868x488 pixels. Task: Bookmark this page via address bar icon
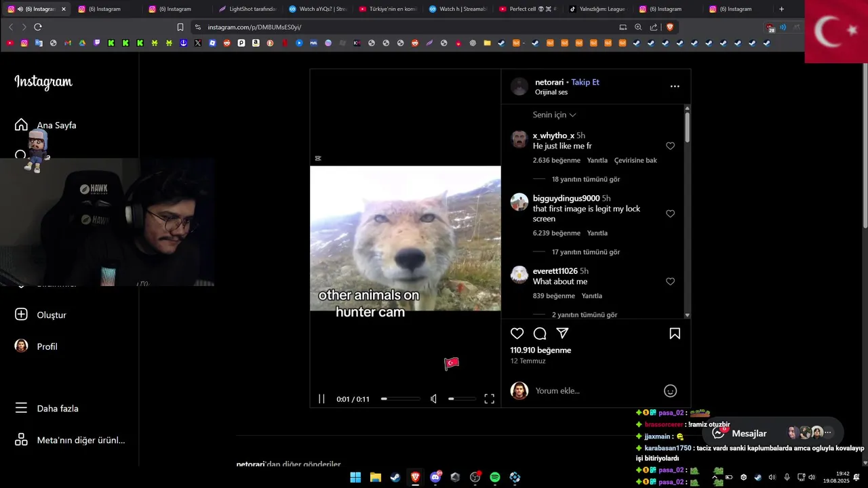tap(180, 27)
